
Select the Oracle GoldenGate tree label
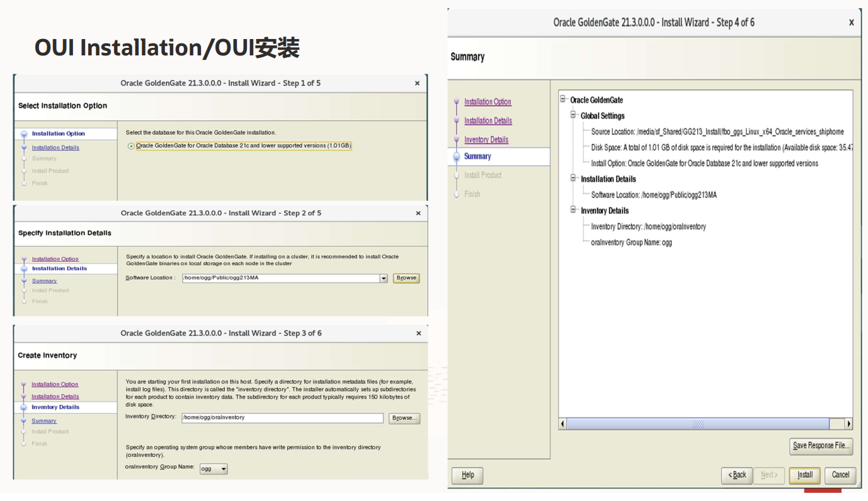[x=597, y=100]
